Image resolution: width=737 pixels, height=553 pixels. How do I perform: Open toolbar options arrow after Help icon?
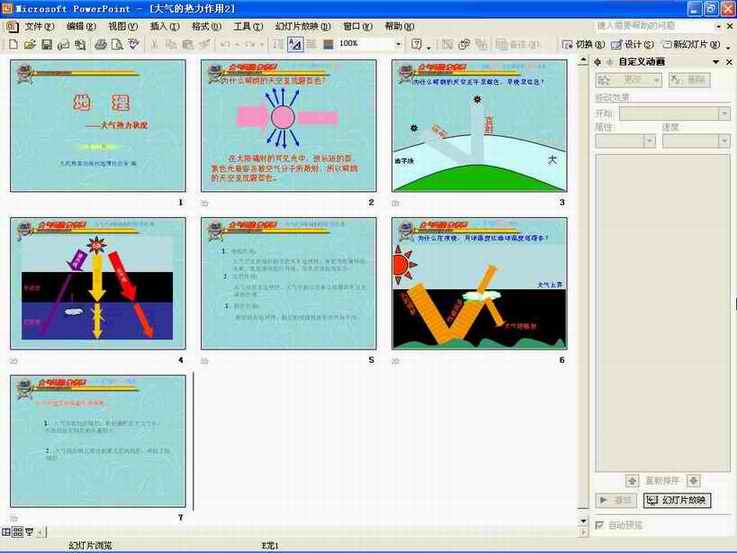click(429, 46)
